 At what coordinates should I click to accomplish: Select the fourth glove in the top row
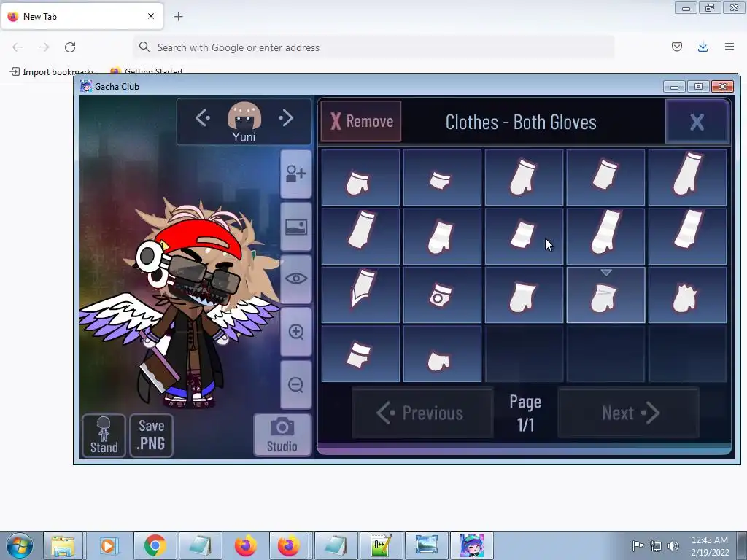(x=605, y=178)
